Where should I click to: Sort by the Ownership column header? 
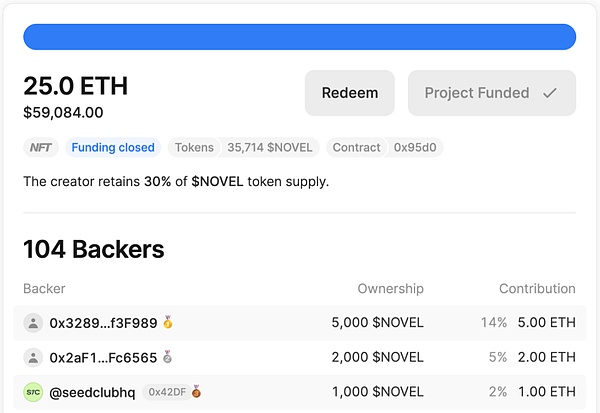pyautogui.click(x=390, y=289)
